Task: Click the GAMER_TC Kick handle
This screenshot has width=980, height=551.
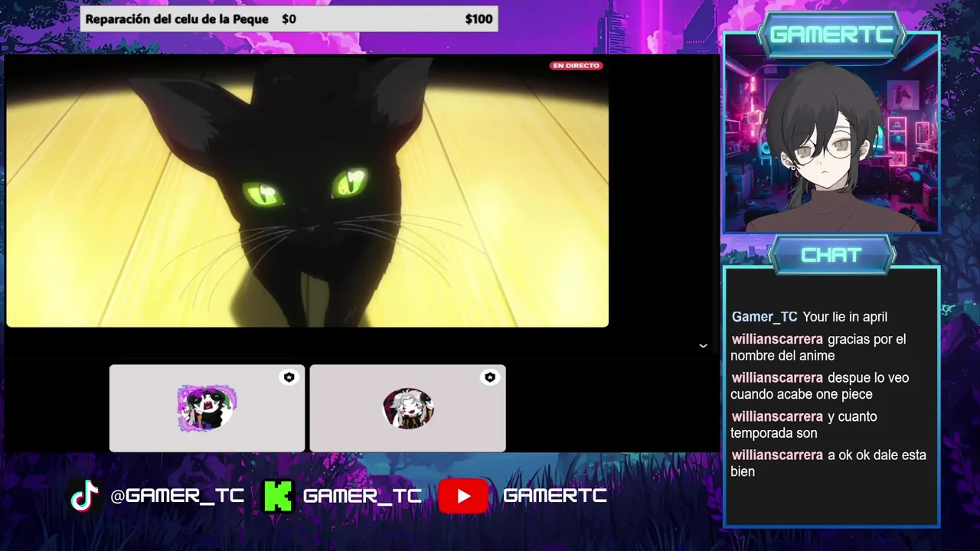Action: 362,496
